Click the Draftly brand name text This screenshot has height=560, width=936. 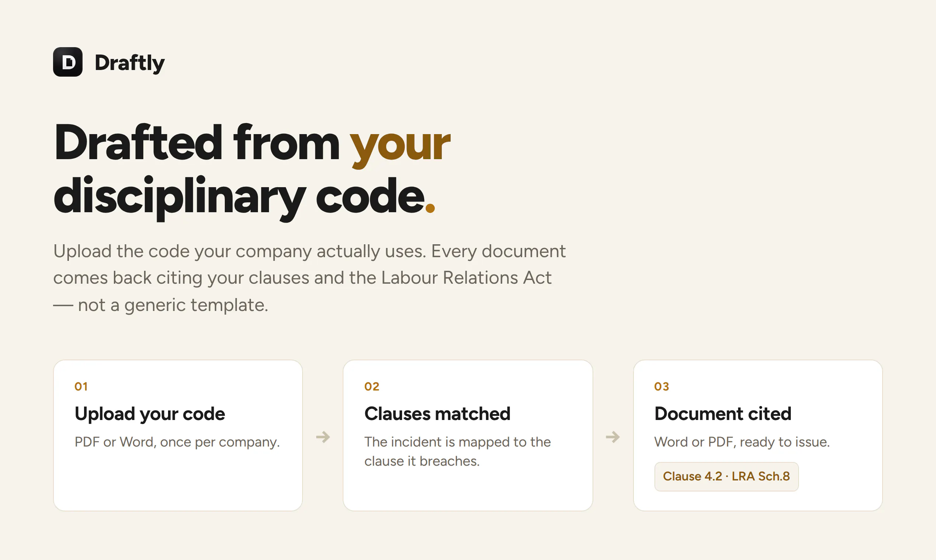pyautogui.click(x=129, y=63)
